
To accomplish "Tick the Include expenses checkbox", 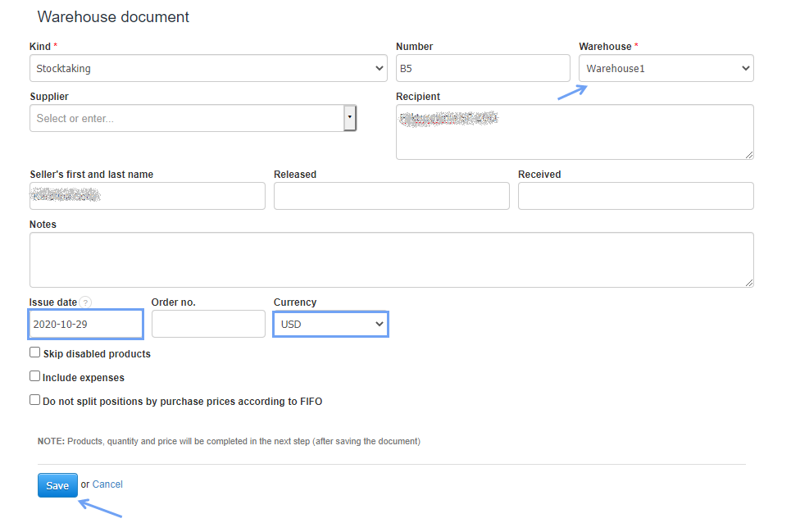I will (x=35, y=376).
